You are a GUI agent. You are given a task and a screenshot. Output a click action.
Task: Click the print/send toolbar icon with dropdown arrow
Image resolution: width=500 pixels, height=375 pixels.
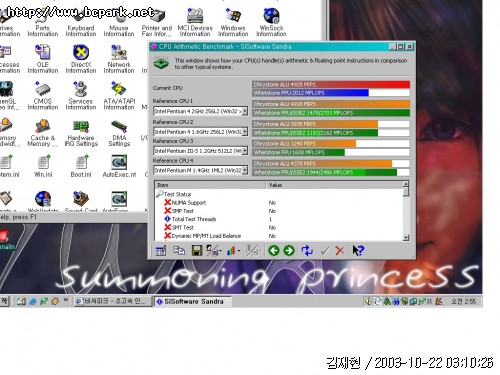tap(213, 251)
